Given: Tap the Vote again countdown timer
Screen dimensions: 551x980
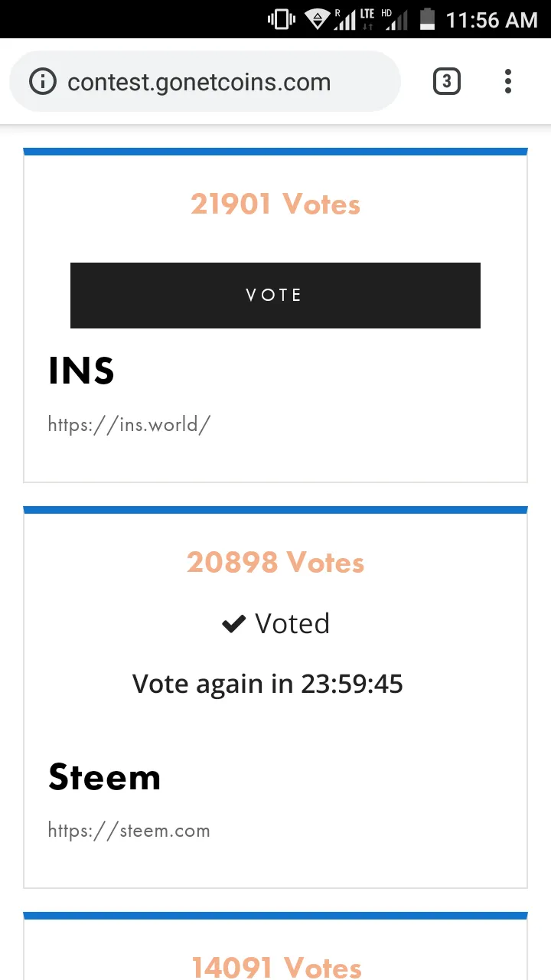Looking at the screenshot, I should pyautogui.click(x=268, y=683).
